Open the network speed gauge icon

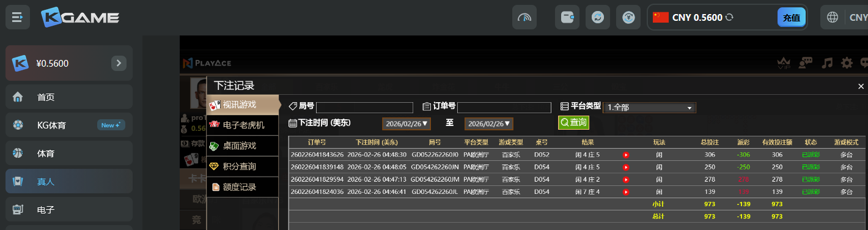(x=524, y=17)
